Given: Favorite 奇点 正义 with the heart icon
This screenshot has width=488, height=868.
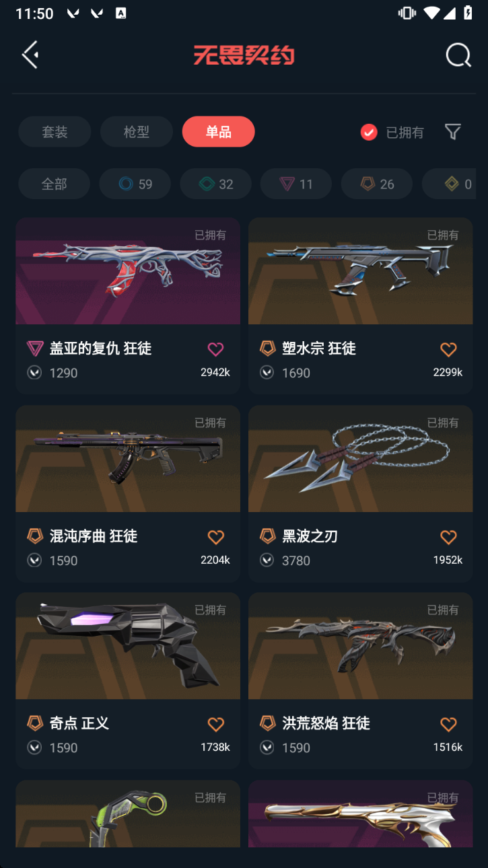Looking at the screenshot, I should pyautogui.click(x=215, y=723).
